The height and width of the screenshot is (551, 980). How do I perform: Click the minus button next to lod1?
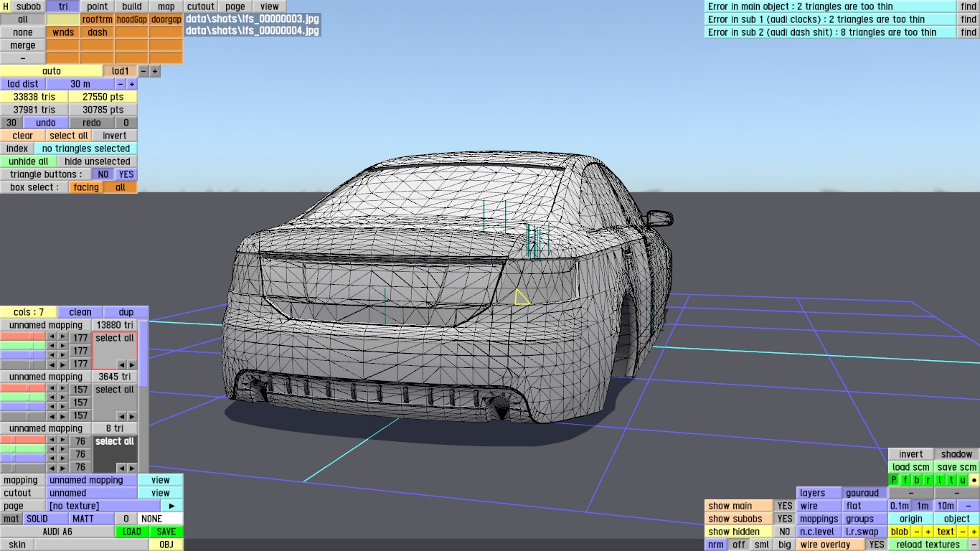pos(143,71)
